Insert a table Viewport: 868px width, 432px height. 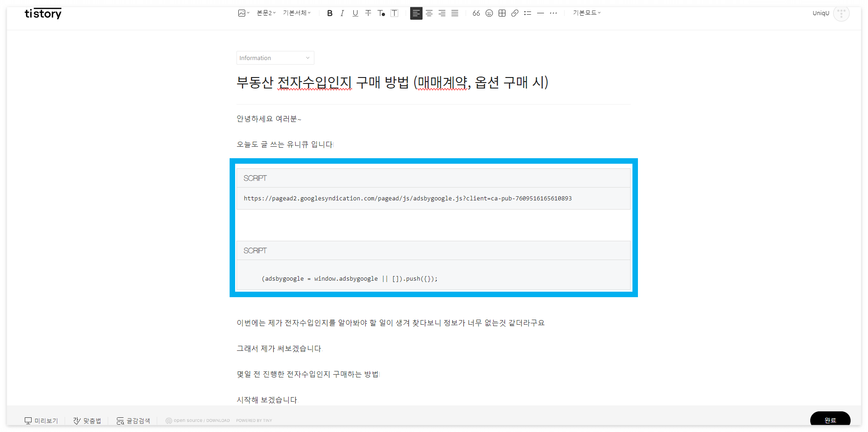point(502,13)
